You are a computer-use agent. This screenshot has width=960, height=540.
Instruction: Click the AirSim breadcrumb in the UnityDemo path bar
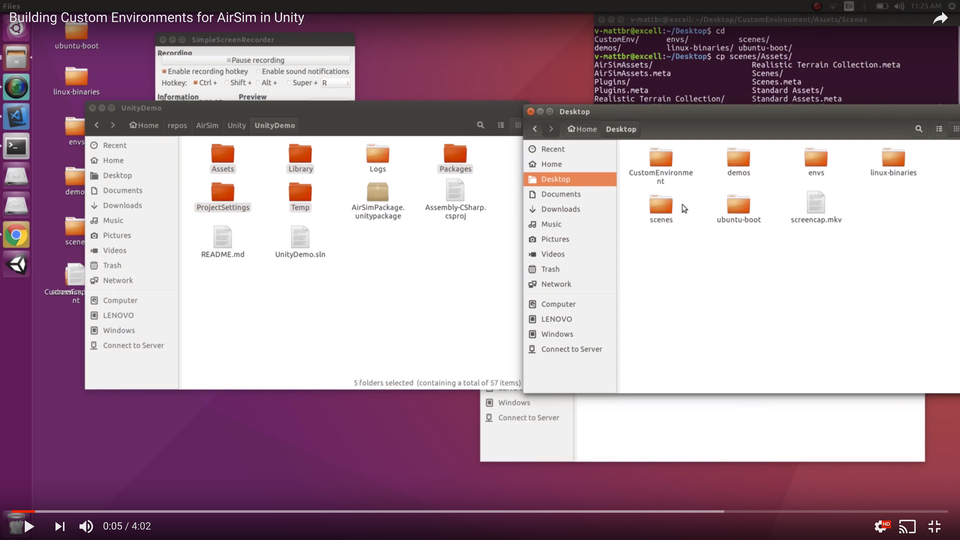click(x=207, y=126)
